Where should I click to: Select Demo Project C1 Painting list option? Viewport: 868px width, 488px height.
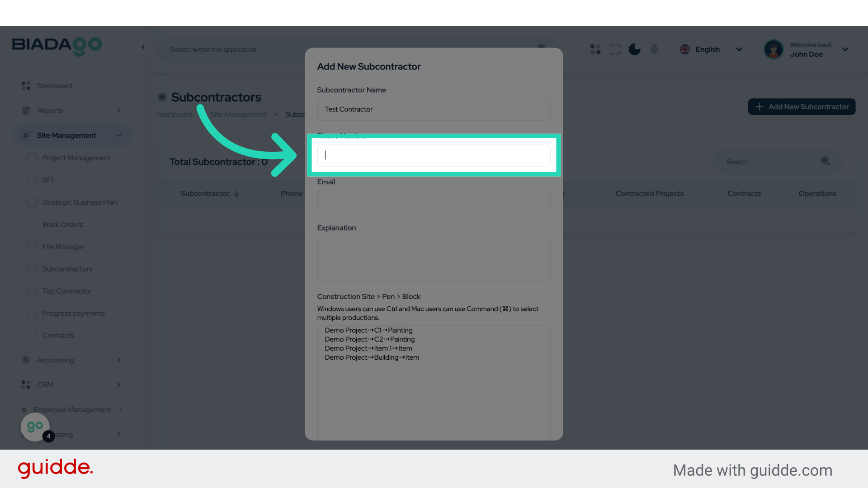point(368,330)
